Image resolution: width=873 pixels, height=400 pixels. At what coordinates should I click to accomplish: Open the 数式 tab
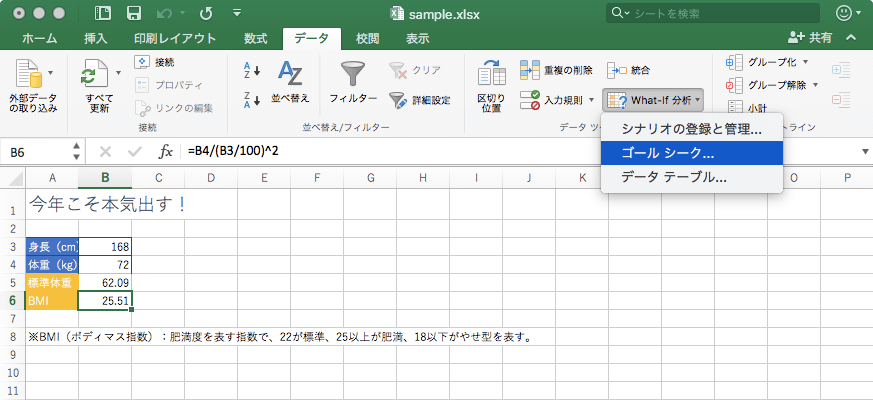coord(256,38)
